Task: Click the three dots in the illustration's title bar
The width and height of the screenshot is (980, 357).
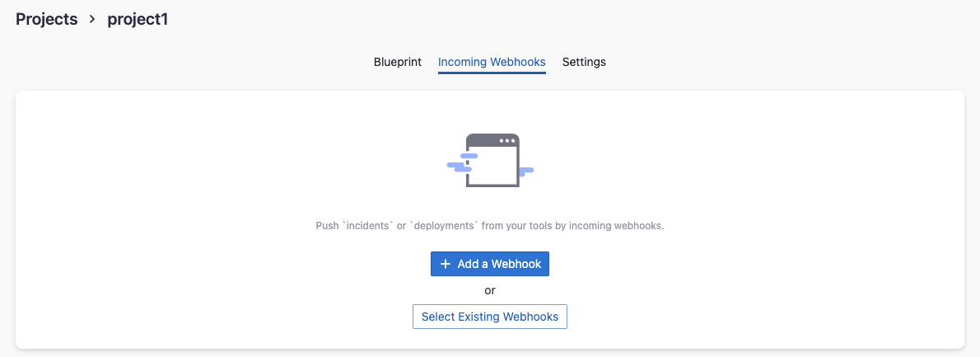Action: (x=506, y=141)
